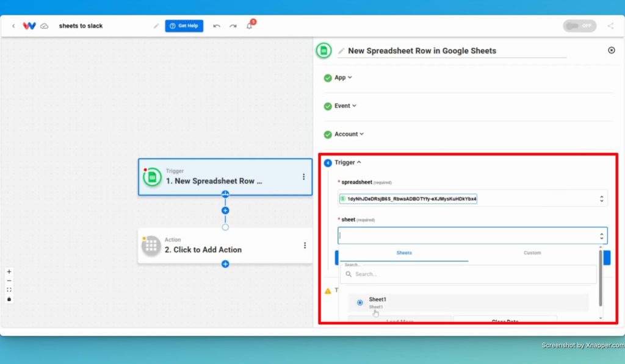Viewport: 625px width, 364px height.
Task: Click the yellow warning triangle icon
Action: (328, 291)
